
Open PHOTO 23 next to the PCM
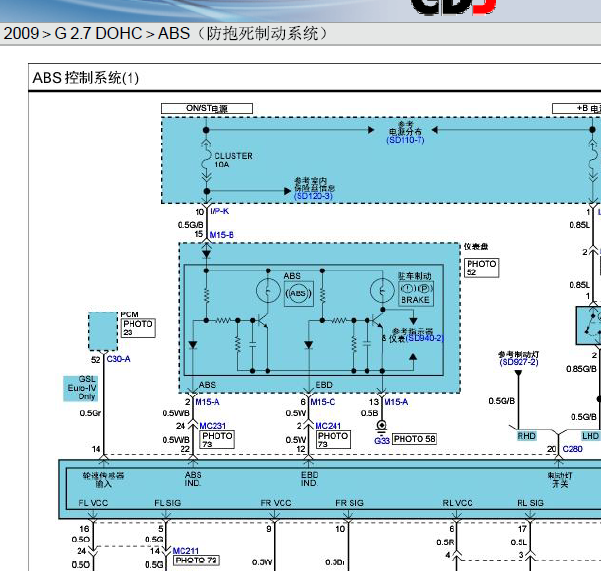coord(138,328)
